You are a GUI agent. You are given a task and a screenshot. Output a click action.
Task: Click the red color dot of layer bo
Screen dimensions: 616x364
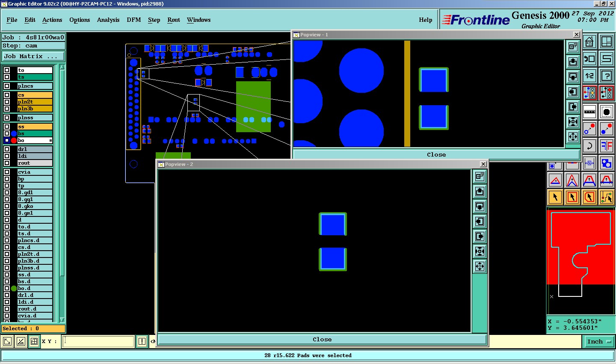[x=14, y=140]
